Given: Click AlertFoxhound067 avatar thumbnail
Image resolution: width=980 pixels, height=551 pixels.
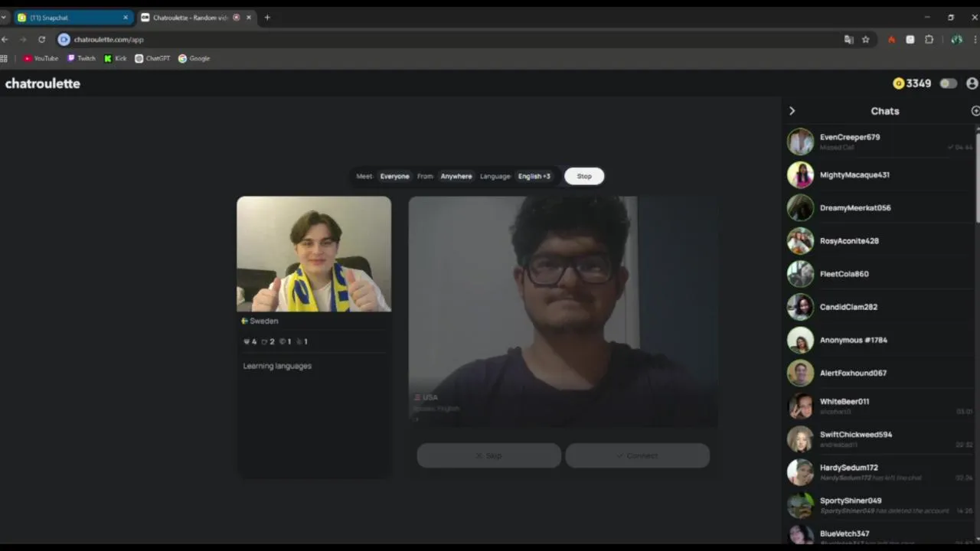Looking at the screenshot, I should [800, 373].
